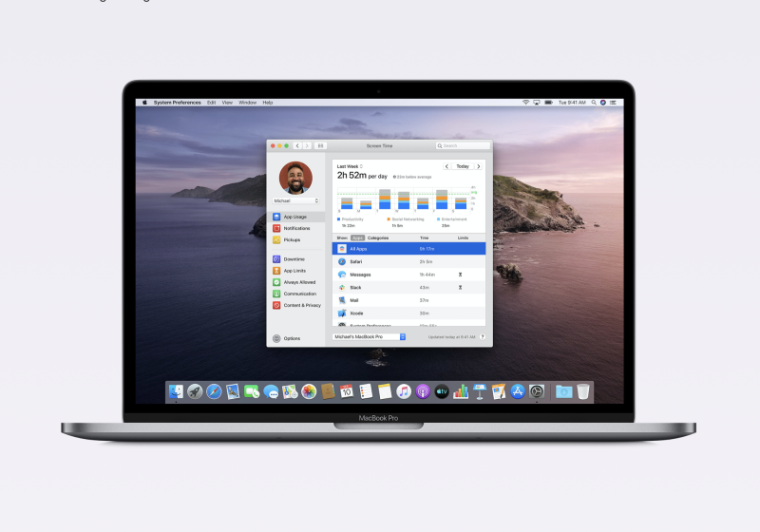Open the Michael user dropdown
Screen dimensions: 760x532
[x=295, y=200]
